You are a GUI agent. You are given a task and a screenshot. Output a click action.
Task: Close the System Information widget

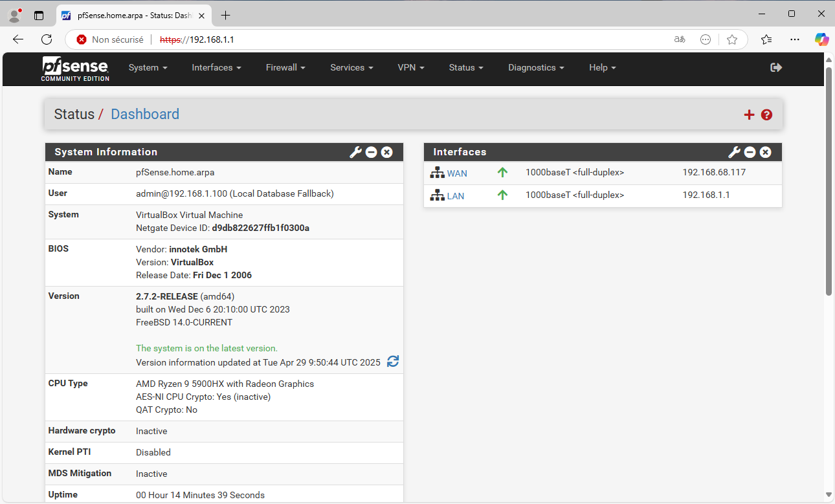tap(386, 152)
